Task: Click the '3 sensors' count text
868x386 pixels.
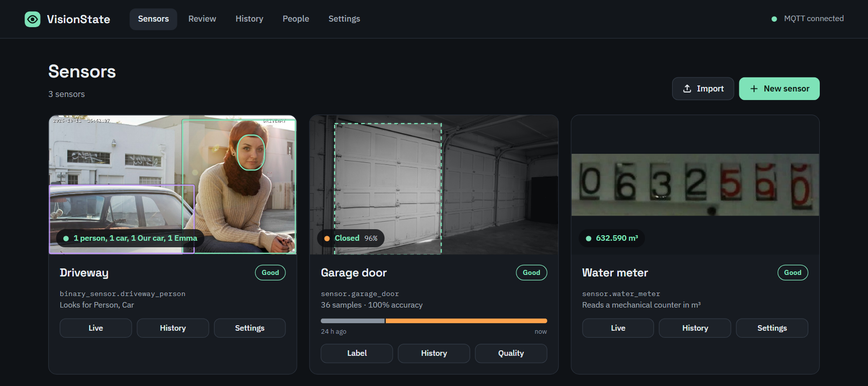Action: tap(66, 94)
